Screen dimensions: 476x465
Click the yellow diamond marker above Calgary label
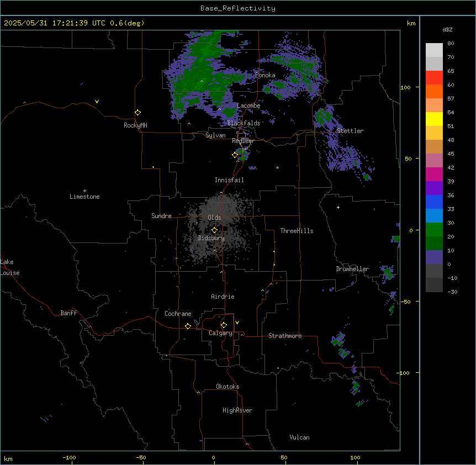coord(224,325)
